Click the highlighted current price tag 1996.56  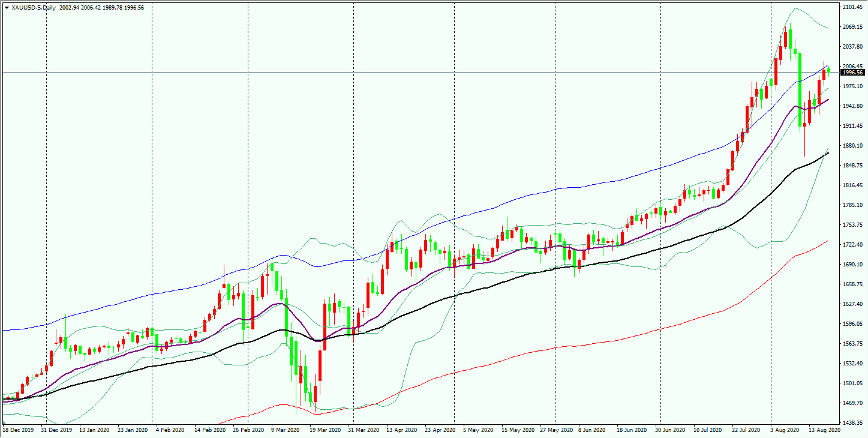pos(853,73)
